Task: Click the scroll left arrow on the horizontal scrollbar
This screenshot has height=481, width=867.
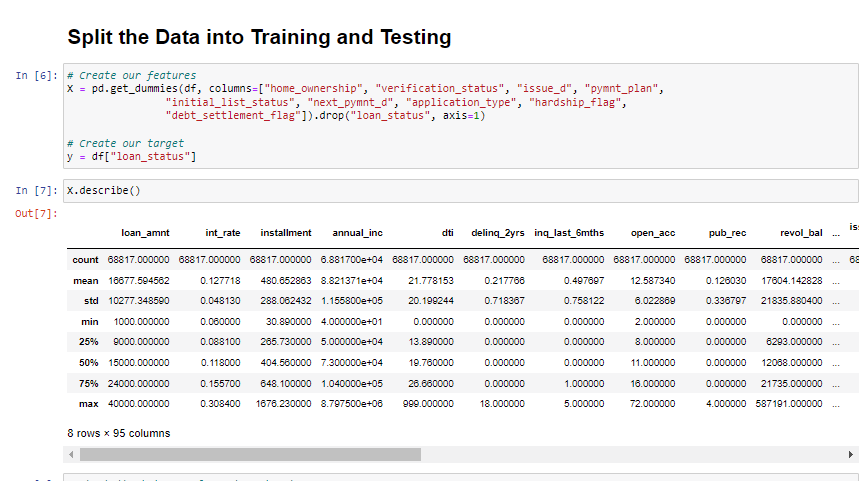Action: tap(71, 454)
